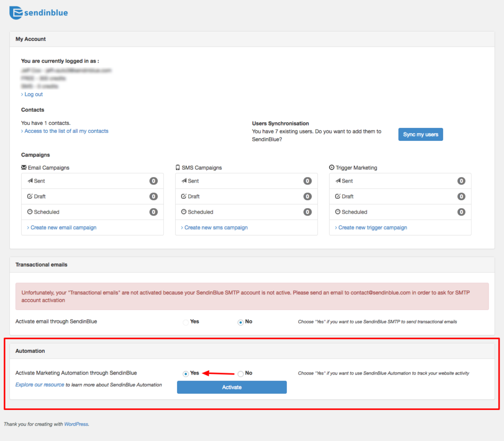Click the Trigger Marketing Draft count badge

[461, 196]
